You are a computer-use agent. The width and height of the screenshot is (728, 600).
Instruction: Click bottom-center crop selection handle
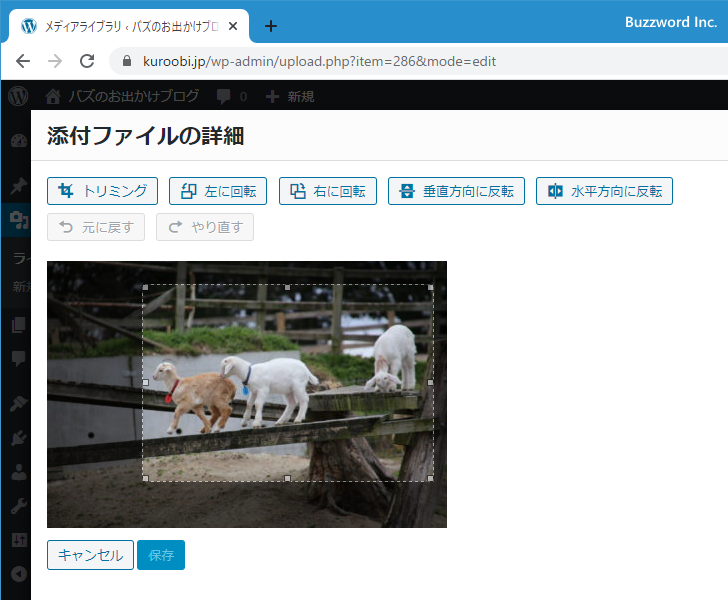pyautogui.click(x=287, y=478)
